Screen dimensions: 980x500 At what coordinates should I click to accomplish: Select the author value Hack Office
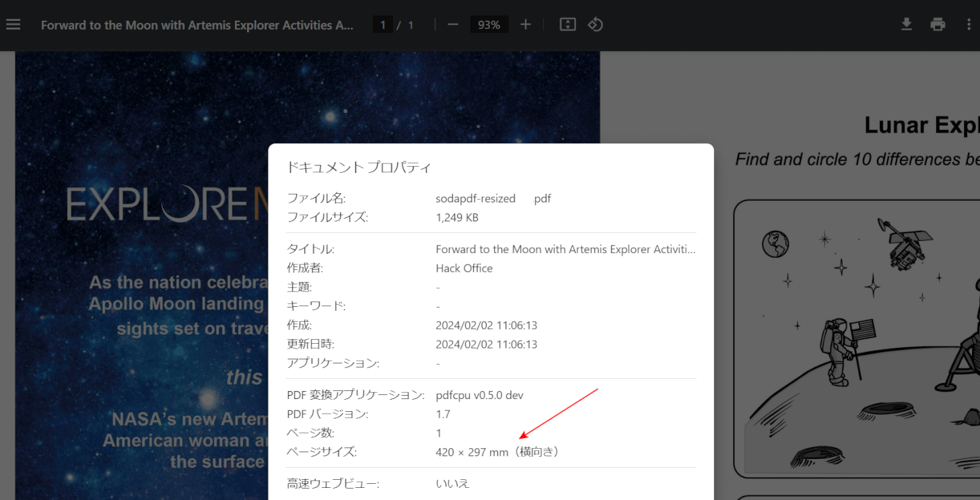coord(464,268)
